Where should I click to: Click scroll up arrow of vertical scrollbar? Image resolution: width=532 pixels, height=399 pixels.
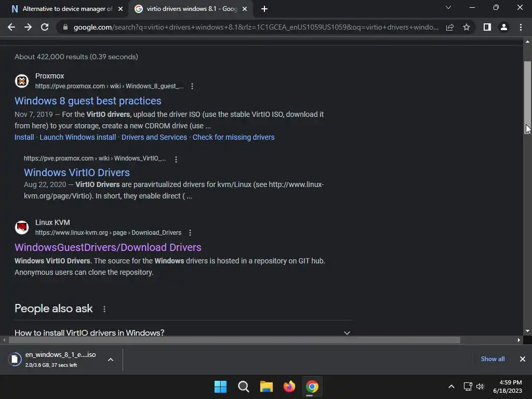click(x=527, y=42)
